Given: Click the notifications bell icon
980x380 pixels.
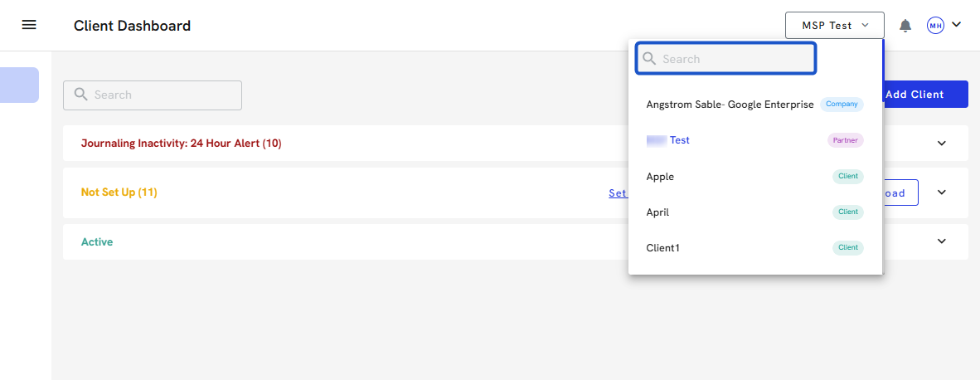Looking at the screenshot, I should tap(905, 26).
